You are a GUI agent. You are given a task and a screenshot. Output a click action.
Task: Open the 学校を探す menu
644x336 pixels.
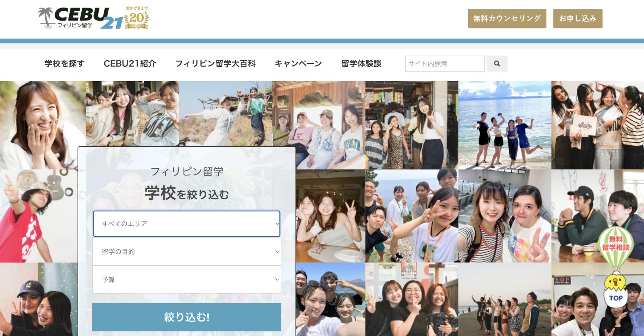[x=64, y=64]
